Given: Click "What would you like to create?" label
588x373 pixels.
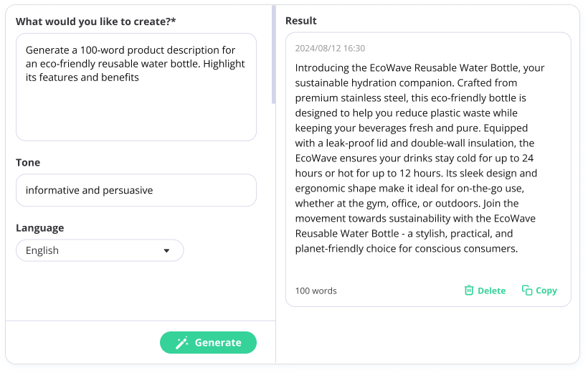Looking at the screenshot, I should click(x=96, y=22).
